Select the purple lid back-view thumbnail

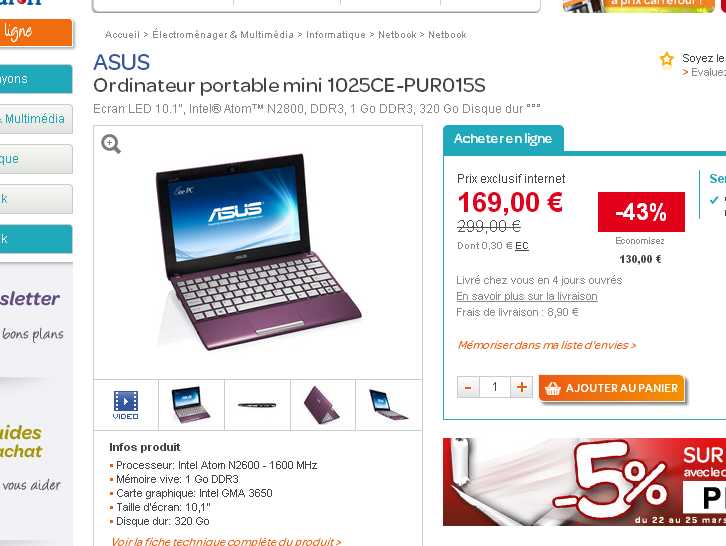323,405
